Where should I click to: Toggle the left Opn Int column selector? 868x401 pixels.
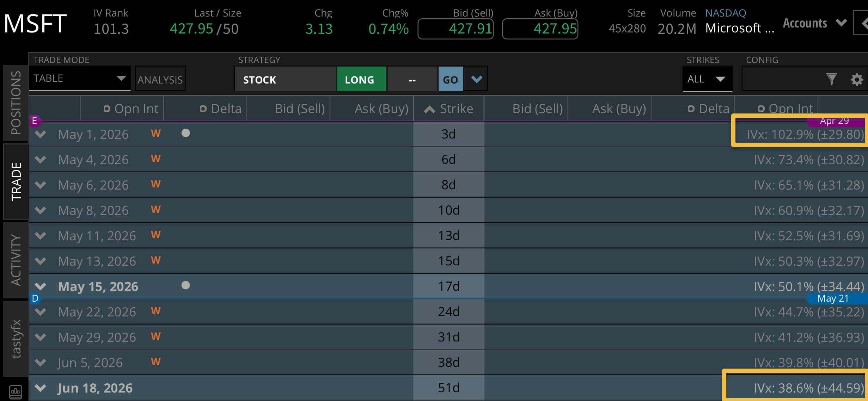[107, 109]
